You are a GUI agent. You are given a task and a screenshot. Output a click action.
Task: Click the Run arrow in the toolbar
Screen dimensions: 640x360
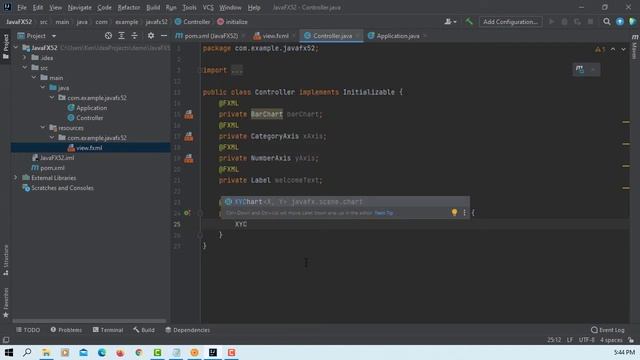coord(551,22)
